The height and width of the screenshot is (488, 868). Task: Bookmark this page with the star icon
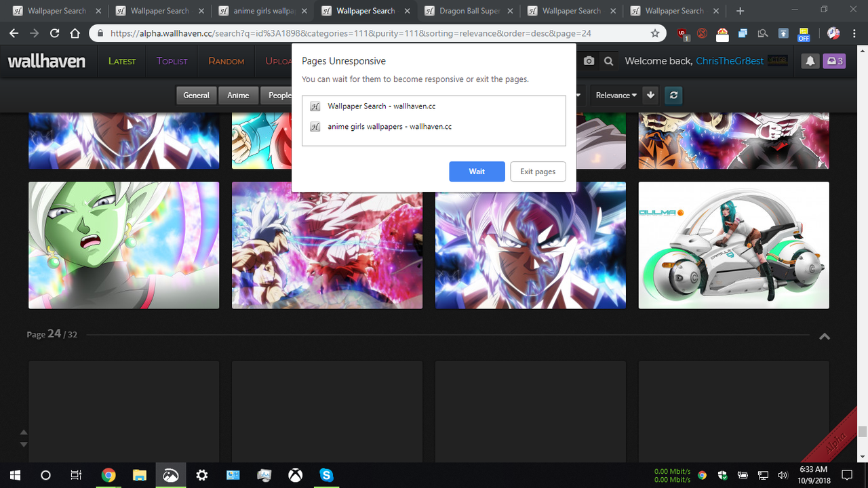[654, 33]
